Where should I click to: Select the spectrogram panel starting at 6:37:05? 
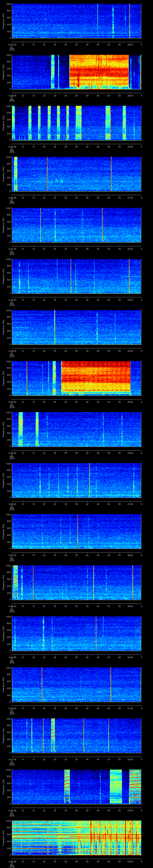(77, 531)
